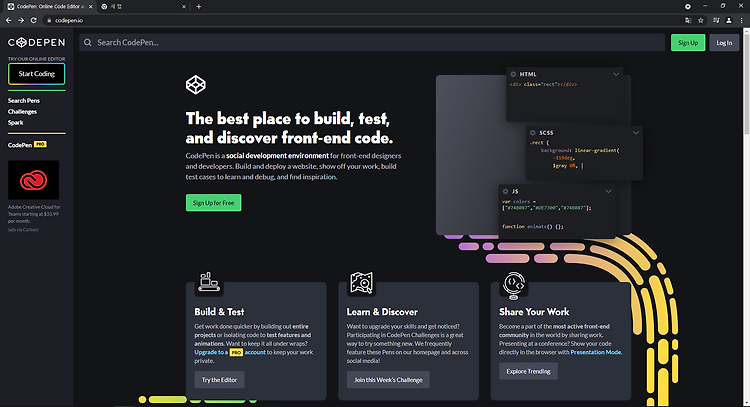Viewport: 750px width, 407px height.
Task: Click the search magnifier icon
Action: pos(88,43)
